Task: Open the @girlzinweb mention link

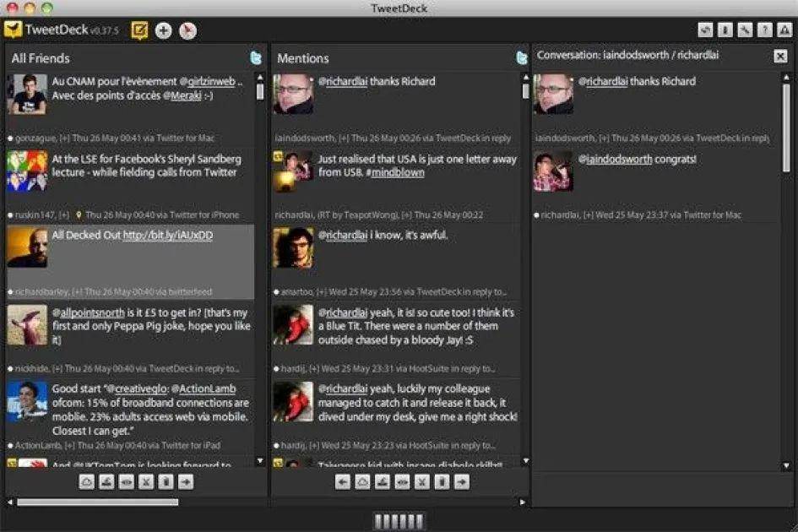Action: (208, 81)
